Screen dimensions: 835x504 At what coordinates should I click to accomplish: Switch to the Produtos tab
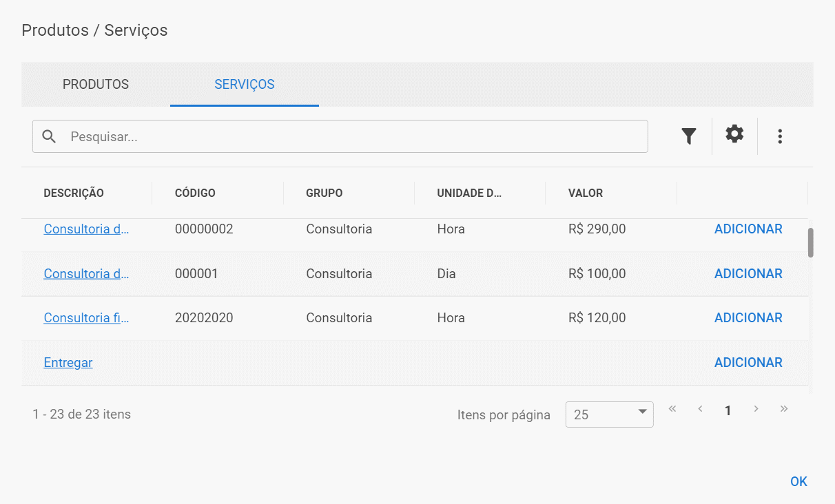[96, 85]
